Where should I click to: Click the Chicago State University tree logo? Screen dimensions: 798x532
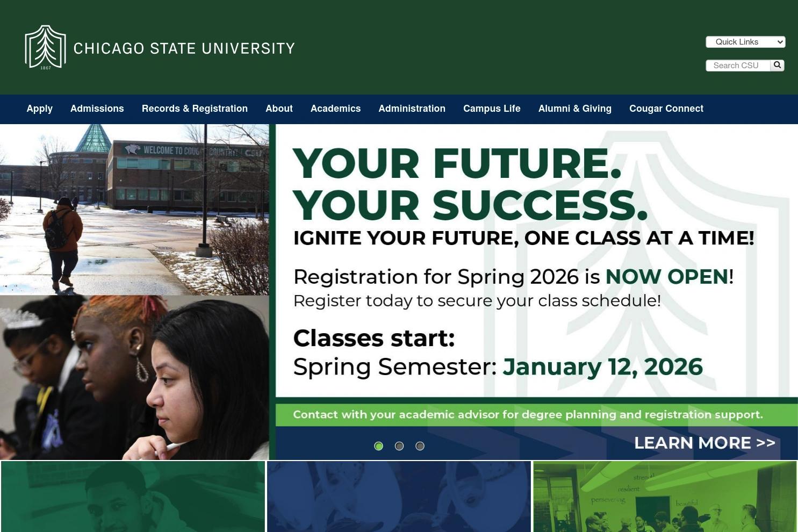click(x=46, y=47)
